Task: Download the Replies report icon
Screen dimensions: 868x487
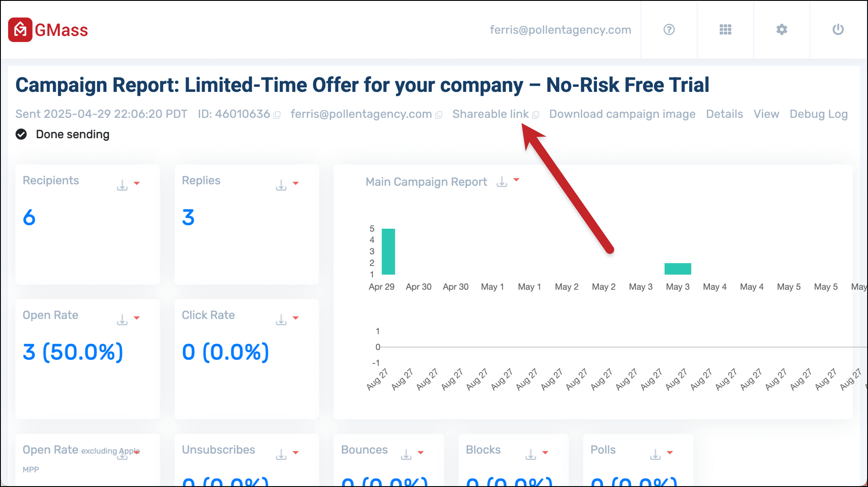Action: 281,185
